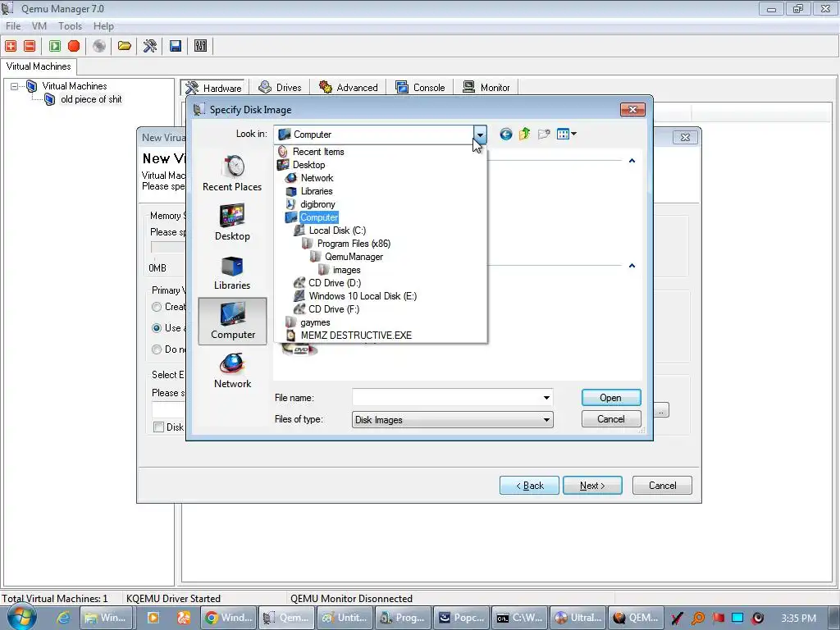Click the Open button in dialog
The height and width of the screenshot is (630, 840).
[610, 398]
